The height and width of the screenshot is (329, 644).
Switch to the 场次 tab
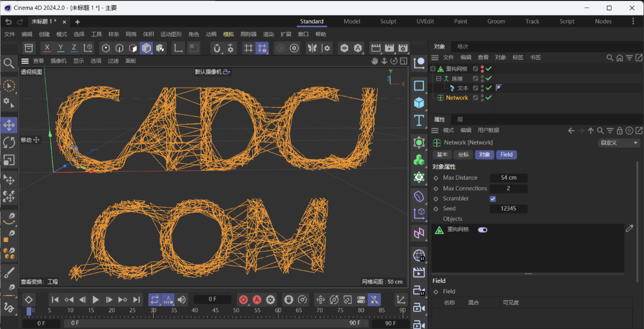click(x=463, y=47)
